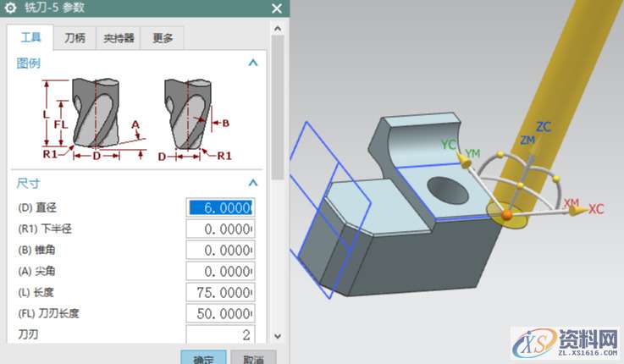Switch to the 工具 tab

click(x=31, y=38)
